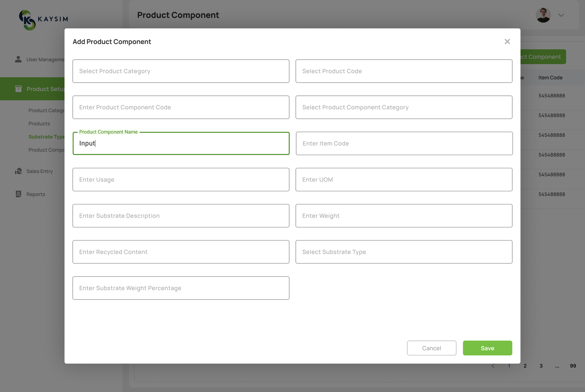
Task: Click the user profile avatar
Action: [x=543, y=15]
